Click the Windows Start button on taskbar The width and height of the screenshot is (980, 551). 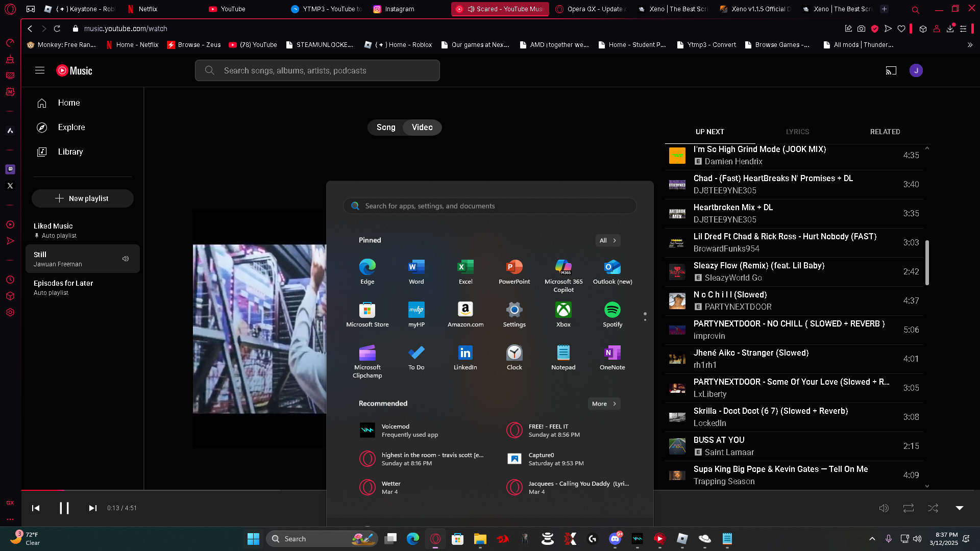tap(253, 539)
